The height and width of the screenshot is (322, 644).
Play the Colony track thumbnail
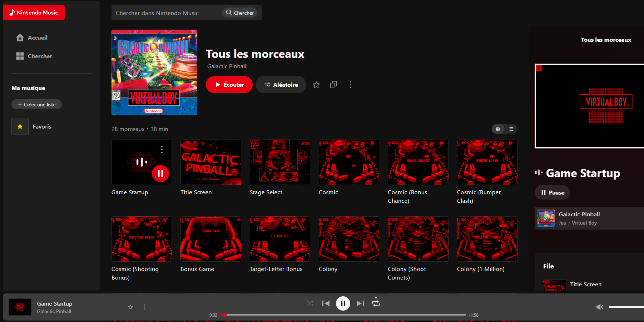pyautogui.click(x=349, y=239)
